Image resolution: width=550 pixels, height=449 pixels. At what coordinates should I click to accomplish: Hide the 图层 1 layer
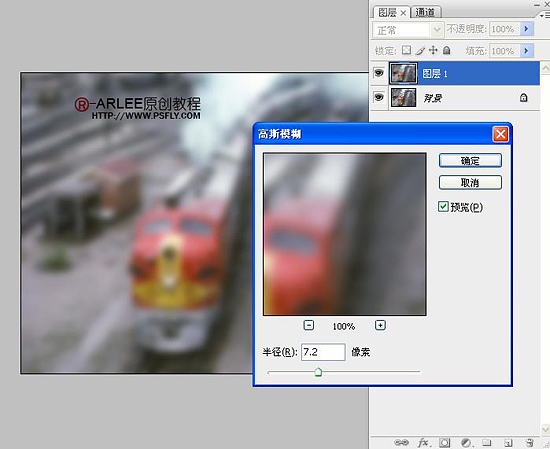click(378, 73)
